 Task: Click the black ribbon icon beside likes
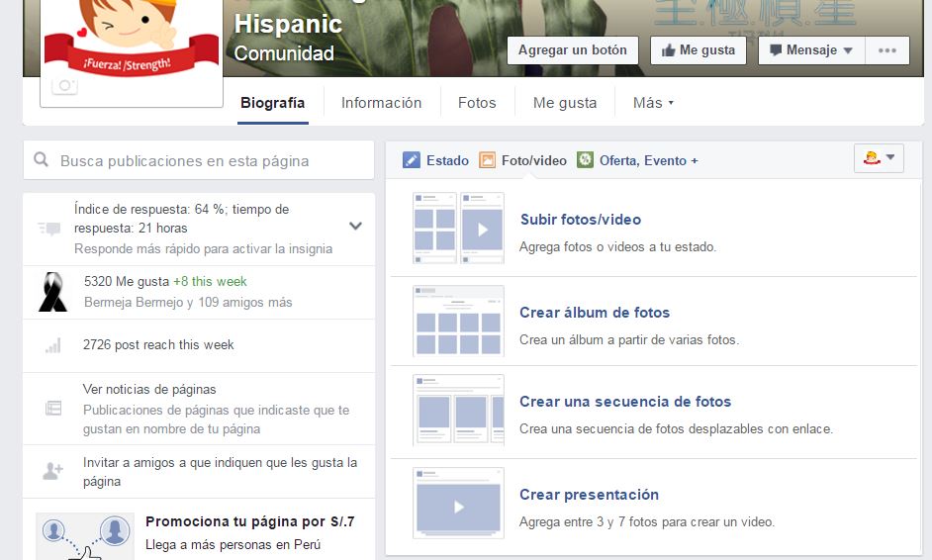52,292
